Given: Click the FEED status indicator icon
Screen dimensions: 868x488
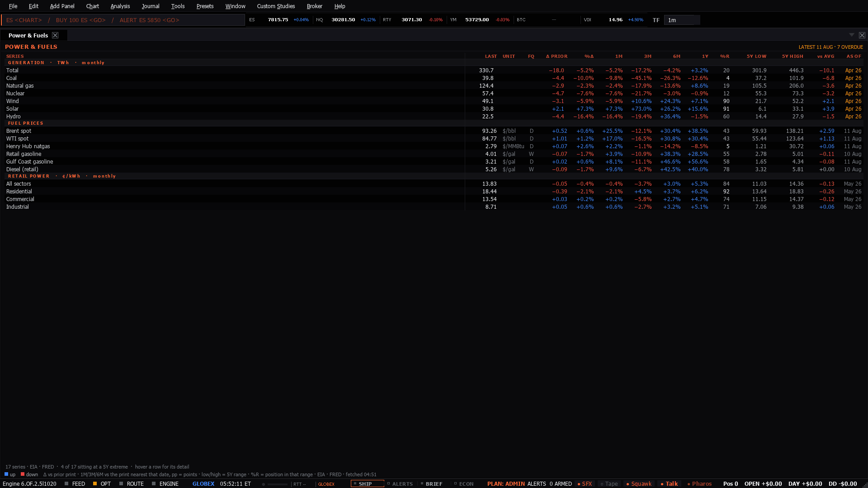Looking at the screenshot, I should (66, 483).
